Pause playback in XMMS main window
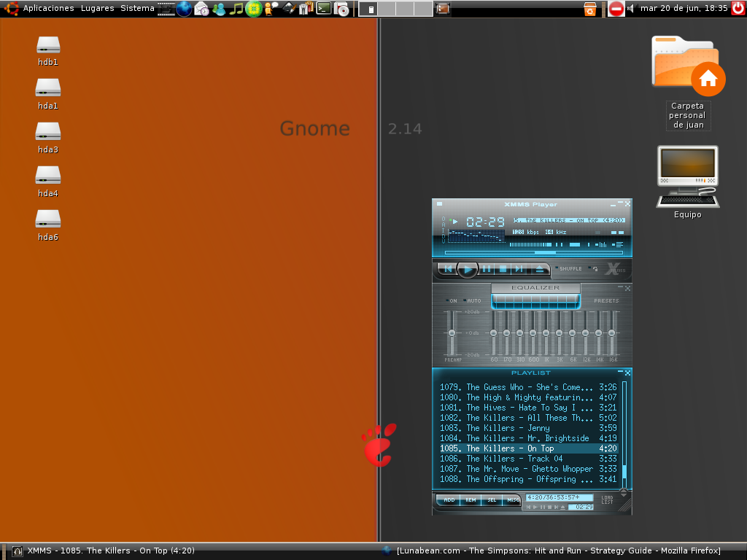Screen dimensions: 747x560 click(487, 269)
